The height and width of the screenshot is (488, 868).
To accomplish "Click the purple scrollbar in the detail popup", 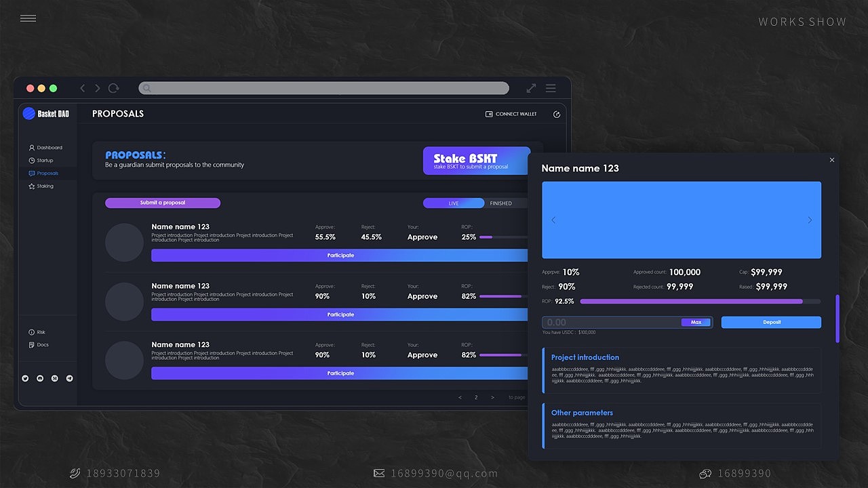I will click(837, 319).
